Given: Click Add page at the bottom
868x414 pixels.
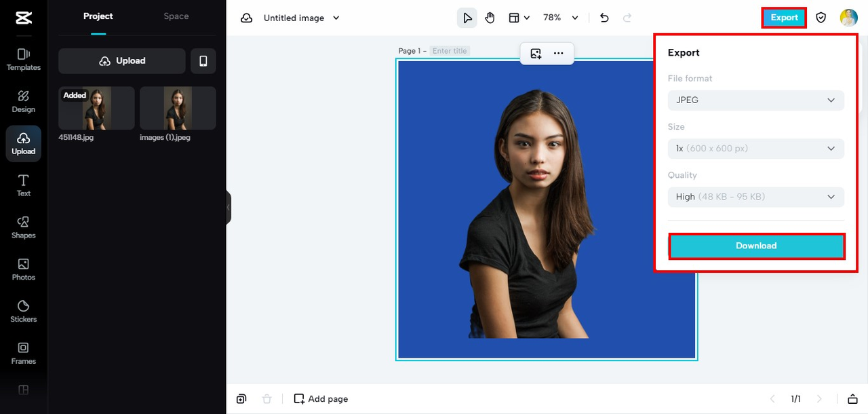Looking at the screenshot, I should (x=321, y=399).
